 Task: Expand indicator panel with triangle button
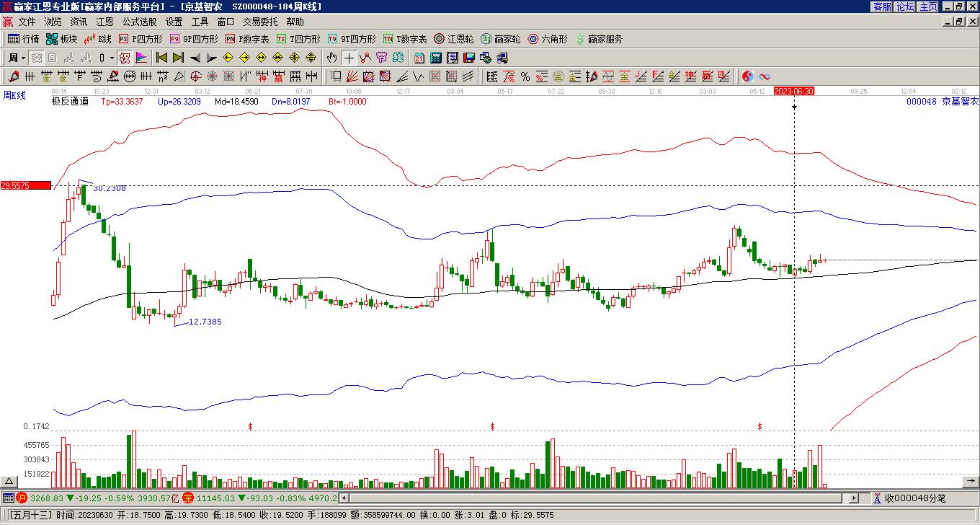[9, 482]
